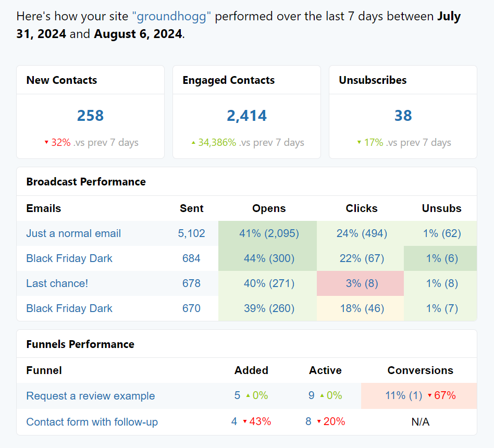The height and width of the screenshot is (448, 494).
Task: Click the red arrow beside 20% active
Action: pyautogui.click(x=319, y=421)
